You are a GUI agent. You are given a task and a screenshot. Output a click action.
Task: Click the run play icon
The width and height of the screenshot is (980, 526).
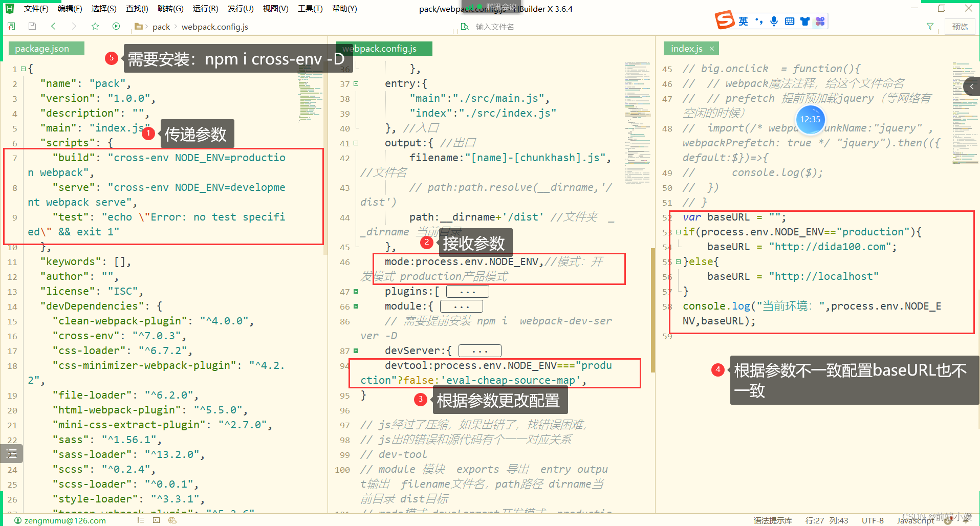coord(116,26)
